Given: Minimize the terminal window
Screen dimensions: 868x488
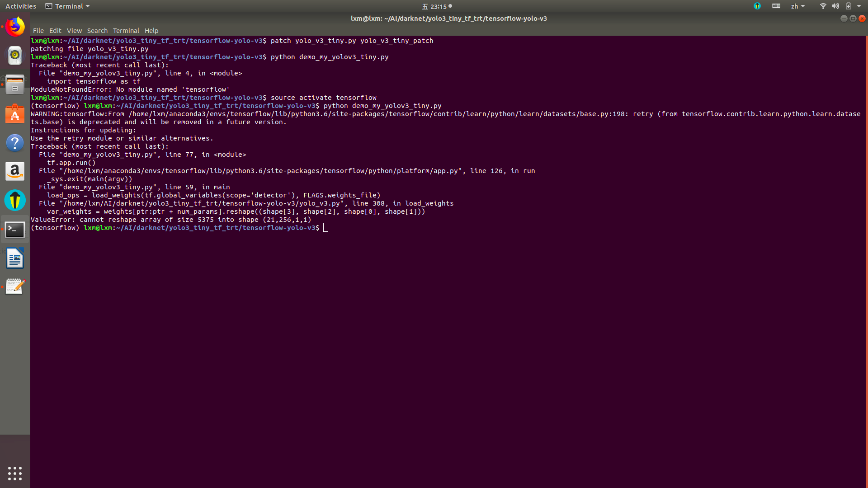Looking at the screenshot, I should 844,19.
